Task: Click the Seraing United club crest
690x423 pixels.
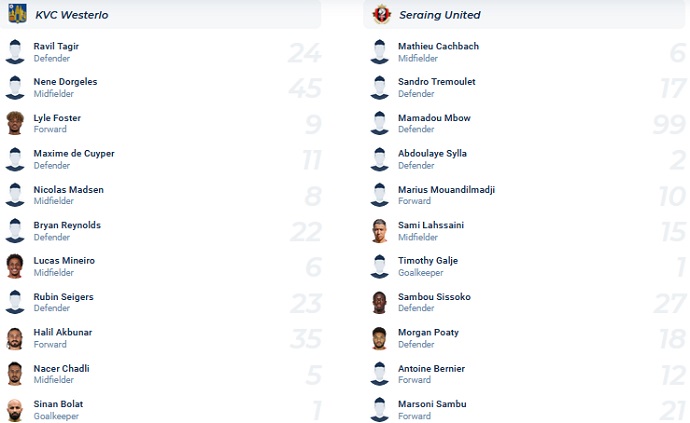Action: tap(380, 14)
